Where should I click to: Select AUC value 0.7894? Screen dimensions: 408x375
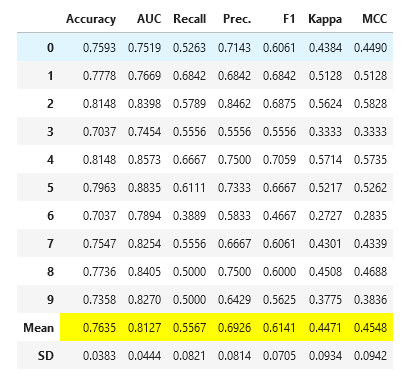tap(144, 216)
